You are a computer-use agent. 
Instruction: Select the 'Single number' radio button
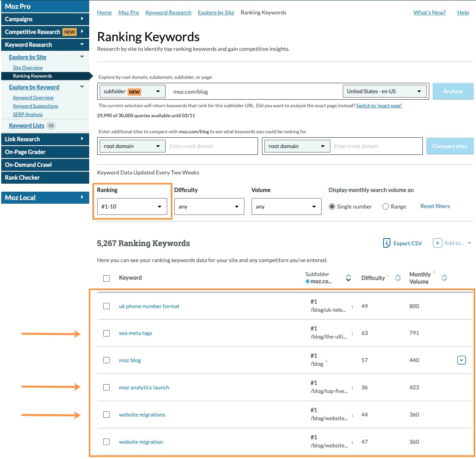coord(332,206)
